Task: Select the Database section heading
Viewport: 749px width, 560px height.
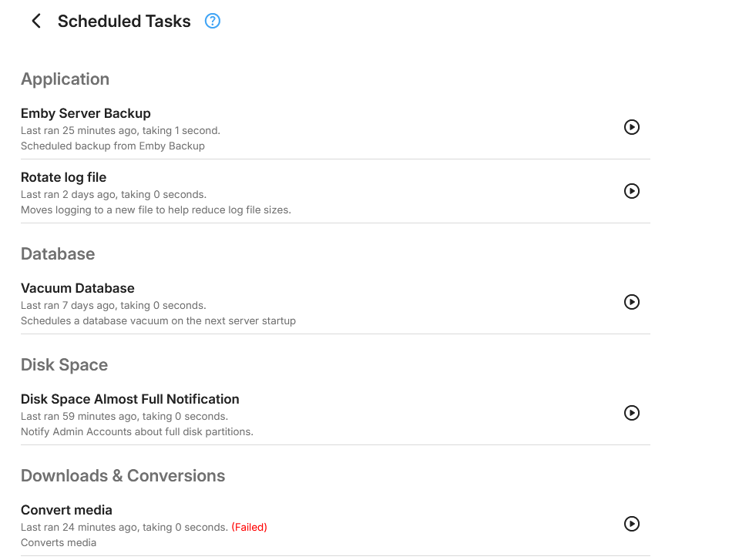Action: point(58,253)
